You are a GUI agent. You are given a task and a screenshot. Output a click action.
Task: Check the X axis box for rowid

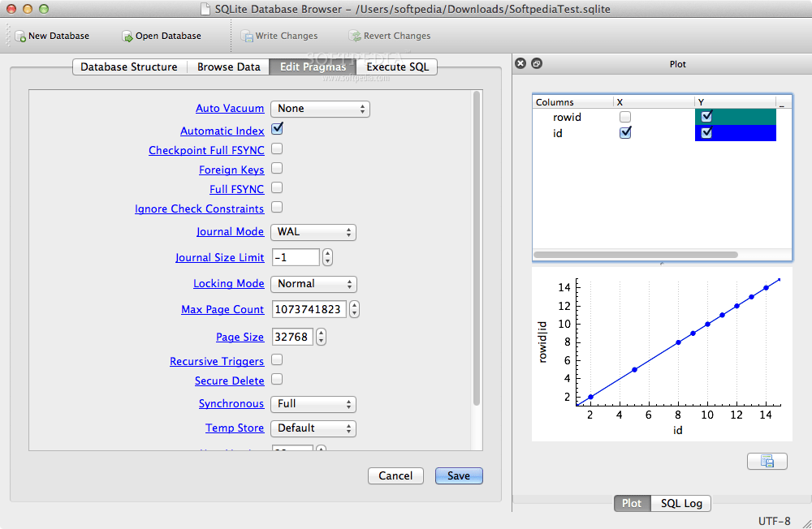(x=625, y=117)
